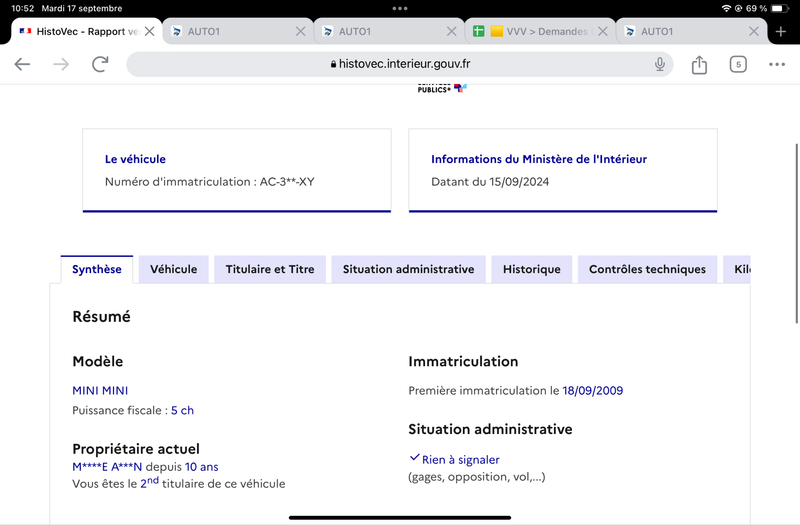Tap the Wi-Fi status icon

[726, 9]
